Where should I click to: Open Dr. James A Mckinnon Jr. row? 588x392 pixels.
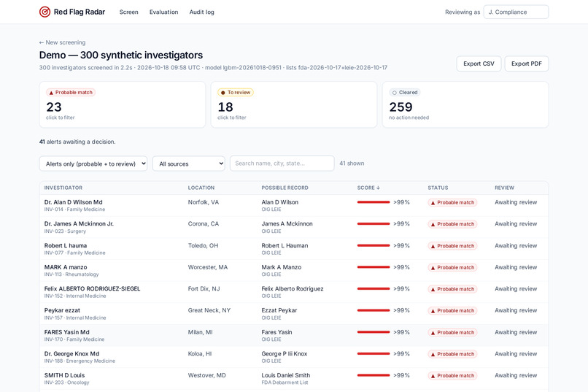coord(294,227)
